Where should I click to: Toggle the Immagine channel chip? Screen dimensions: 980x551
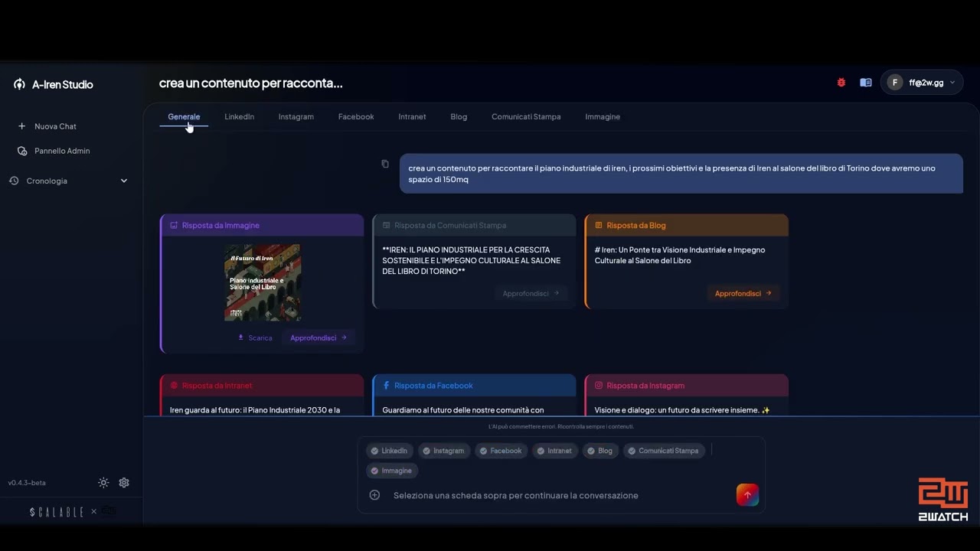(391, 471)
